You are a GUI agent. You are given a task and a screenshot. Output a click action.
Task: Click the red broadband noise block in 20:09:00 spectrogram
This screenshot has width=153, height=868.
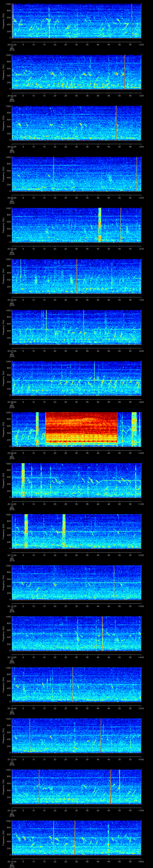81,427
